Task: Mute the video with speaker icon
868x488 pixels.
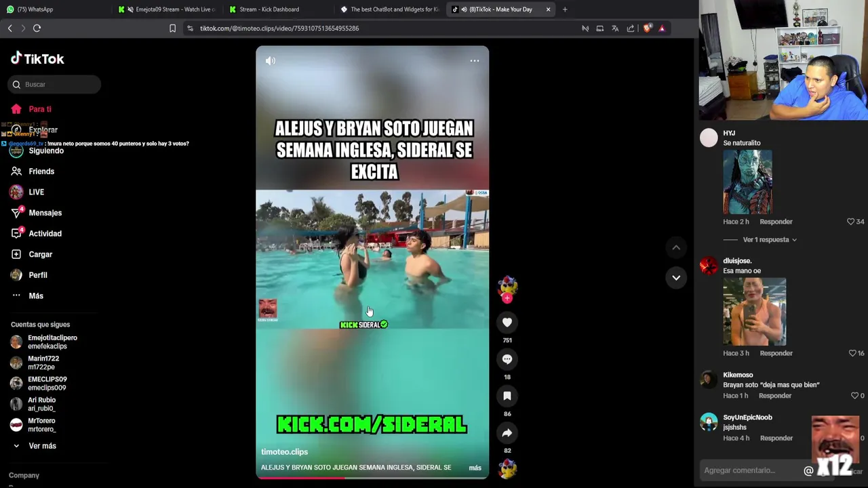Action: coord(271,61)
